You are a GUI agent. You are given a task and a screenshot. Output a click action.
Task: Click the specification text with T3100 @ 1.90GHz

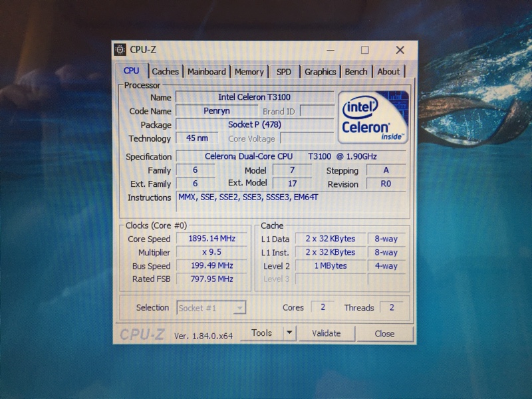point(291,156)
